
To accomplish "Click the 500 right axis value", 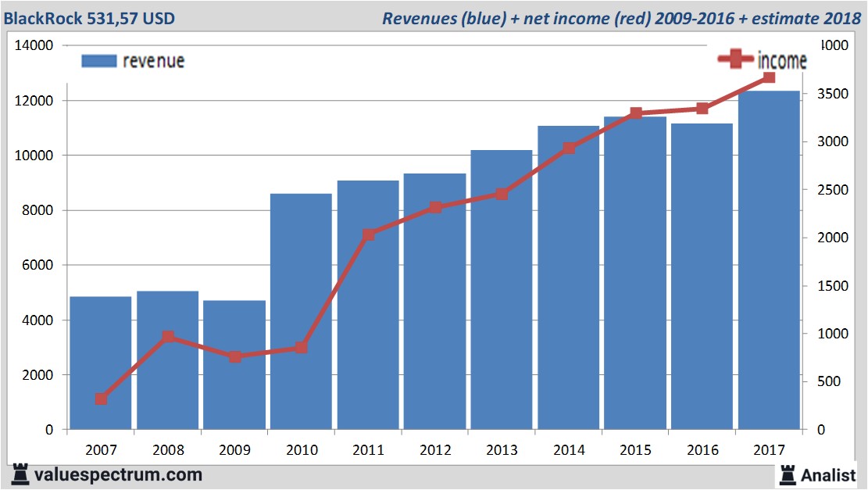I will click(x=829, y=381).
